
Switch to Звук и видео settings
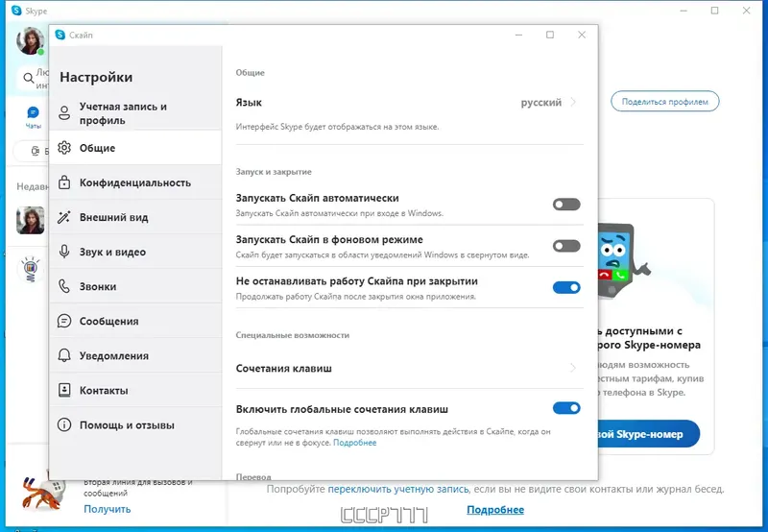click(x=135, y=252)
